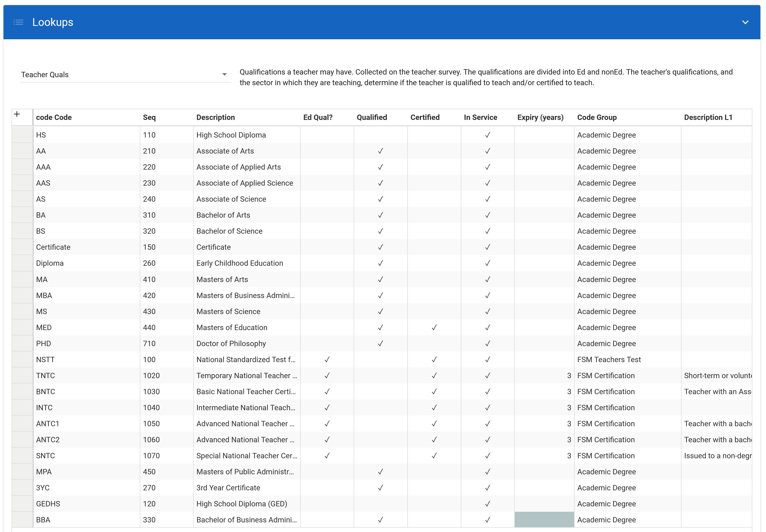Viewport: 766px width, 532px height.
Task: Click the FSM Teachers Test code group cell
Action: (x=609, y=359)
